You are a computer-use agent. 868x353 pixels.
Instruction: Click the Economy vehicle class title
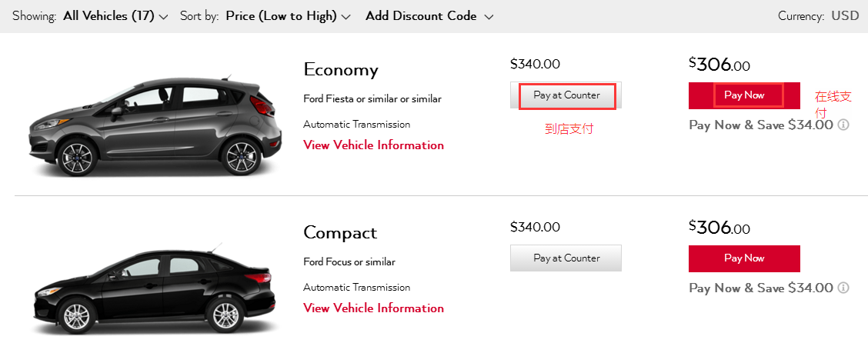click(x=341, y=70)
